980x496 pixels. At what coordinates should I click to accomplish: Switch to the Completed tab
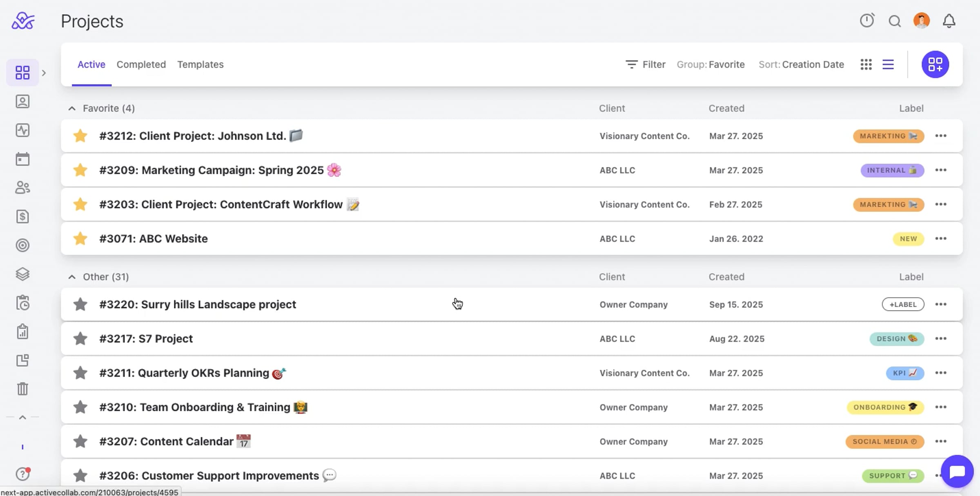(141, 65)
